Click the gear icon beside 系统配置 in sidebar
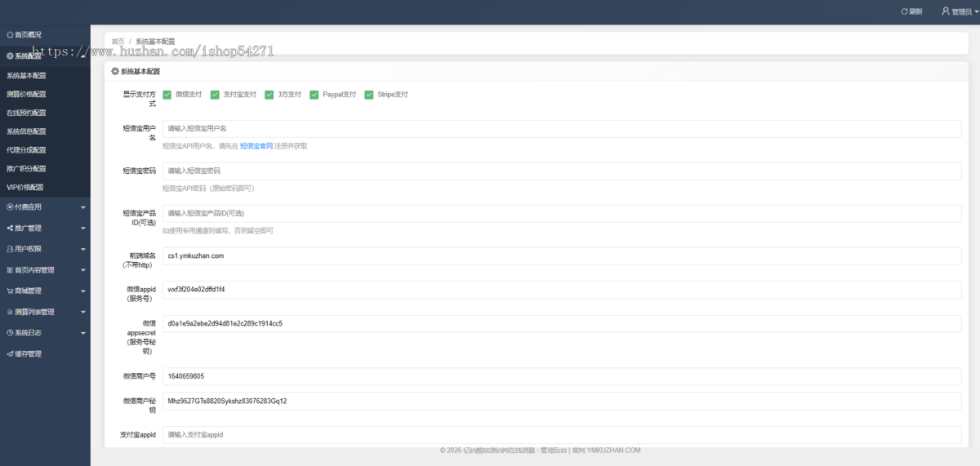The height and width of the screenshot is (466, 980). [10, 55]
